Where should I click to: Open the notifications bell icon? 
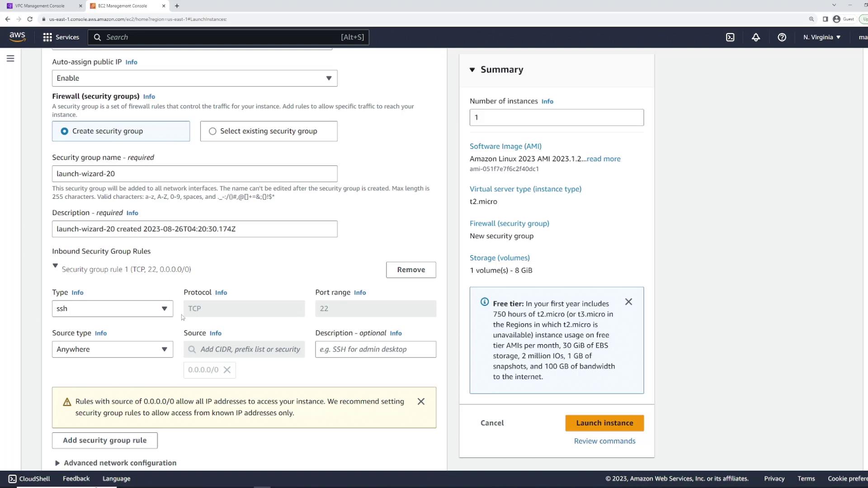(x=756, y=38)
